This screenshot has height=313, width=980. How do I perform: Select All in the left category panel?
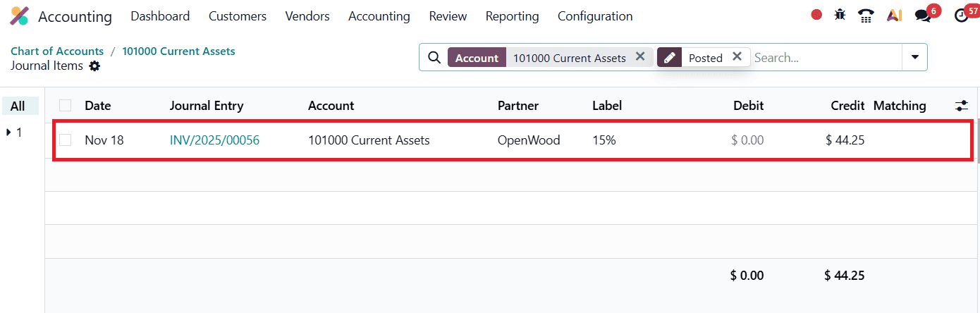click(x=20, y=106)
